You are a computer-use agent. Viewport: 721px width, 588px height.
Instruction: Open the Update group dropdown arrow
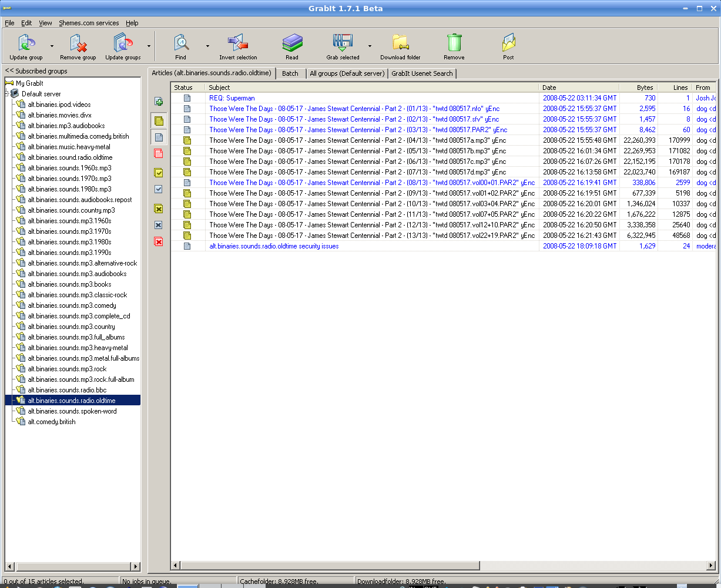[x=52, y=46]
